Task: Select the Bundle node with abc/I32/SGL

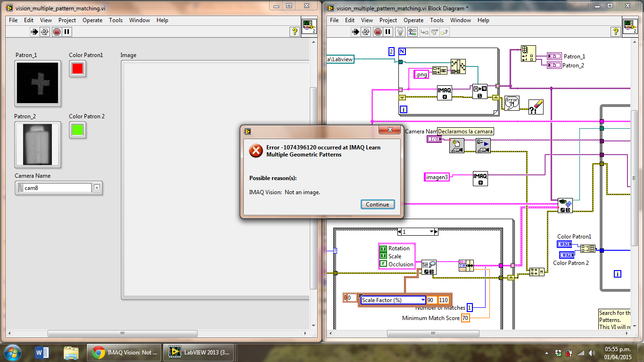Action: pyautogui.click(x=466, y=265)
